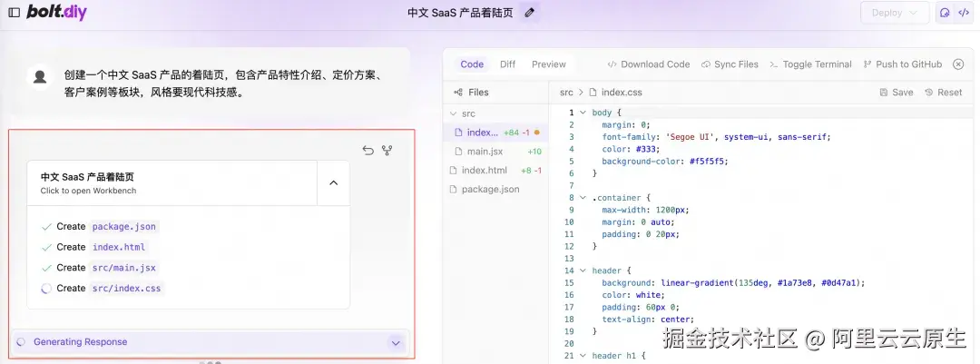The width and height of the screenshot is (980, 364).
Task: Edit the project title with pencil icon
Action: [529, 13]
